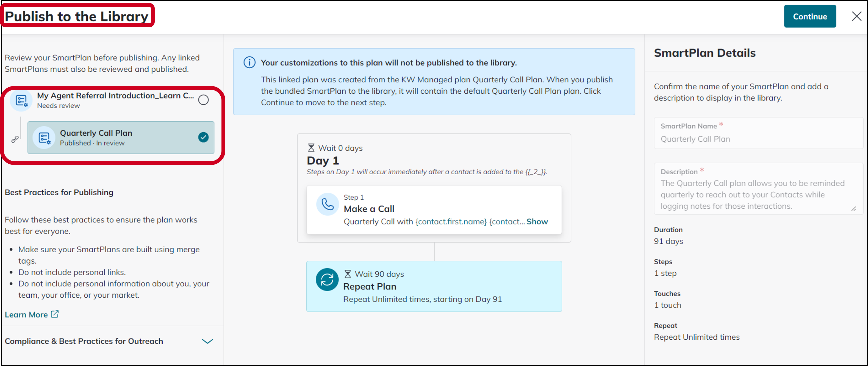868x366 pixels.
Task: Click the 'Published · In review' status text
Action: click(92, 143)
